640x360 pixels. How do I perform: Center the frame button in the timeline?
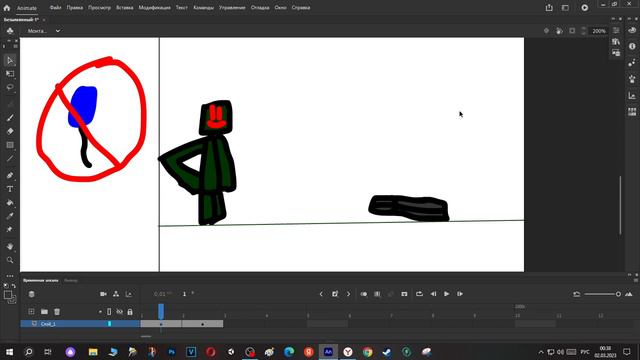coord(404,294)
